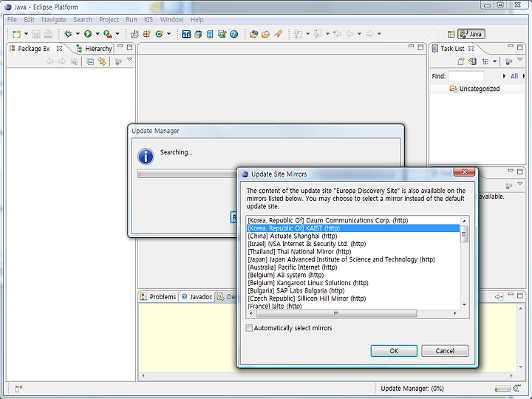Click the green status bar progress indicator

(x=502, y=388)
